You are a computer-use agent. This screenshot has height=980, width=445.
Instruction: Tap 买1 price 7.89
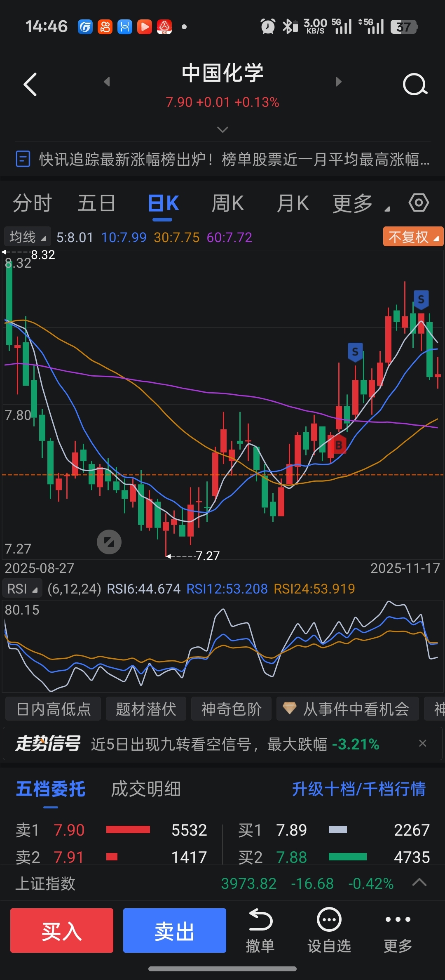[291, 830]
